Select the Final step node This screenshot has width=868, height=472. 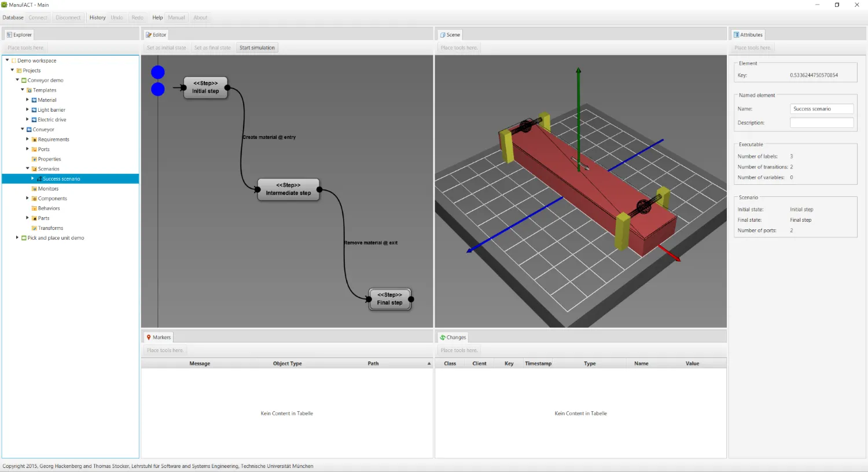tap(390, 299)
